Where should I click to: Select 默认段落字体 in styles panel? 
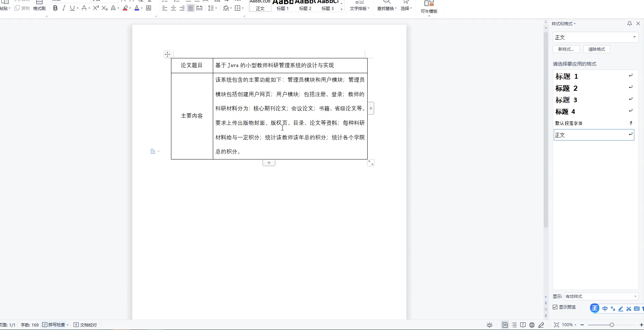pyautogui.click(x=594, y=123)
